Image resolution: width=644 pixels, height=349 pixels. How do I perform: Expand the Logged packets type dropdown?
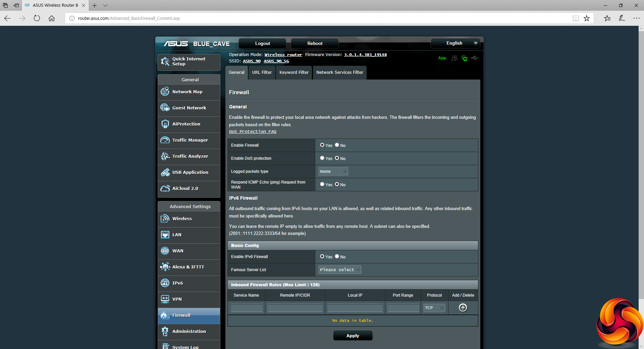tap(333, 171)
